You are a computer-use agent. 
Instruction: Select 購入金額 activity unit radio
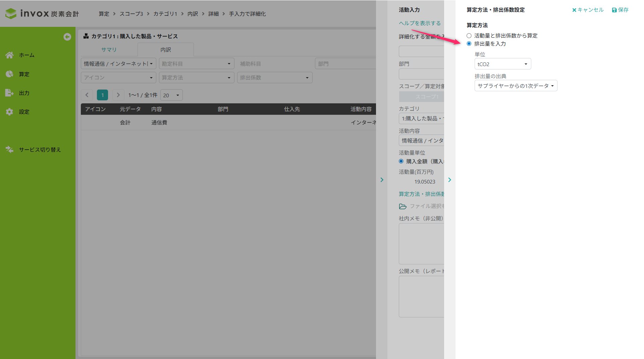click(x=401, y=161)
